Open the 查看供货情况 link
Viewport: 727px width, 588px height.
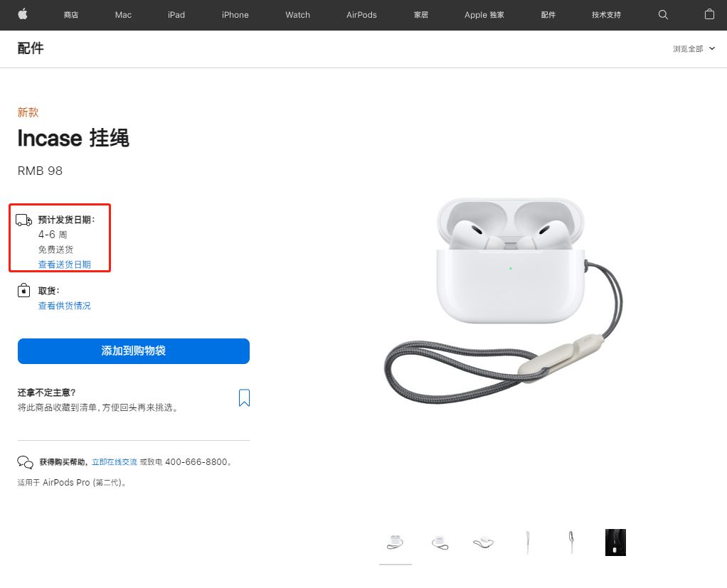coord(65,306)
